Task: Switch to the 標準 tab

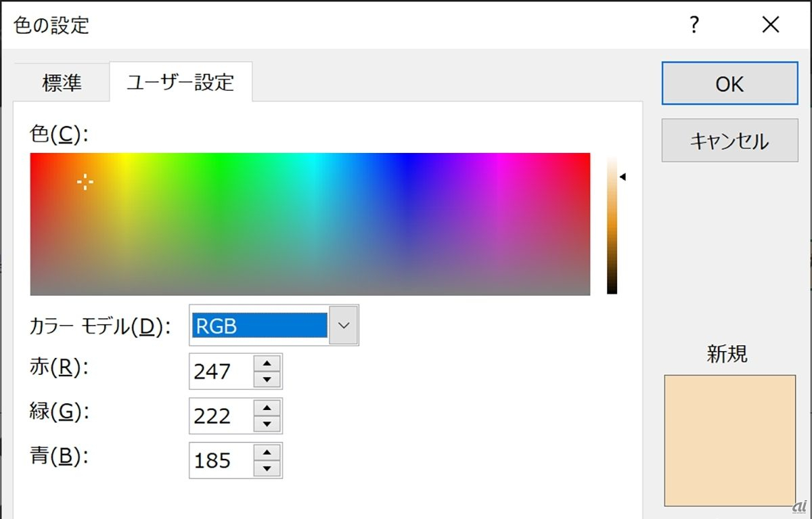Action: [x=62, y=83]
